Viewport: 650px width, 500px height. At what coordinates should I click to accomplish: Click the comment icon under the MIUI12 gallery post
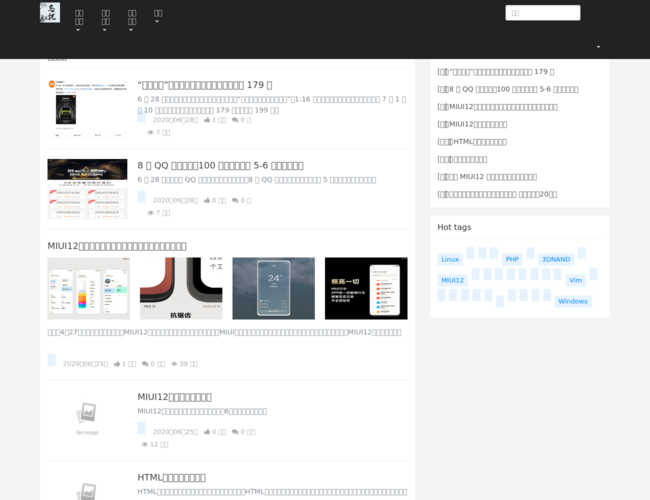tap(146, 364)
